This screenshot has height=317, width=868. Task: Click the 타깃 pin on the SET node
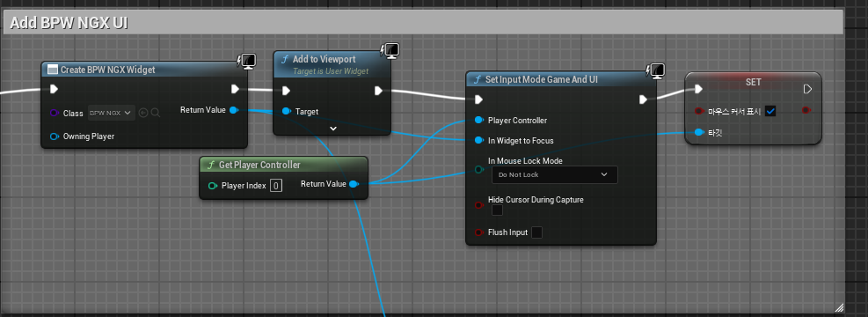698,132
